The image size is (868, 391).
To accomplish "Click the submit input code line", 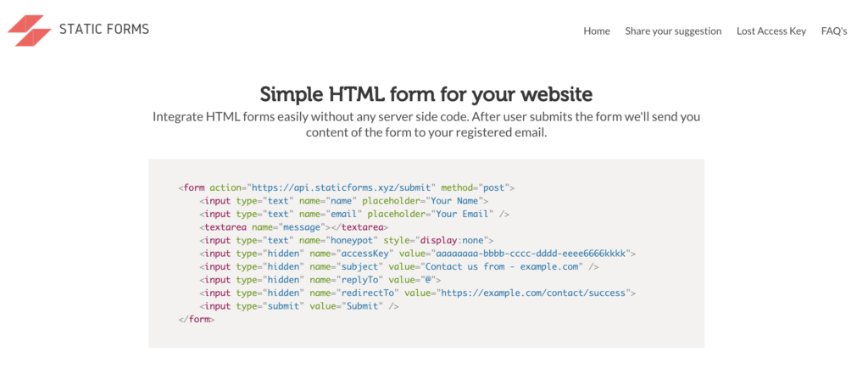I will click(x=299, y=306).
